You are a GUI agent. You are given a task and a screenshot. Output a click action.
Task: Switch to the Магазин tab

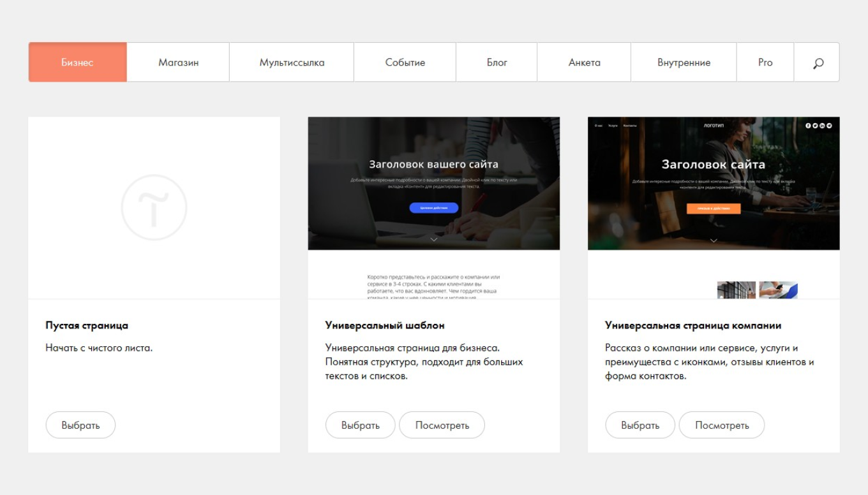pyautogui.click(x=178, y=63)
